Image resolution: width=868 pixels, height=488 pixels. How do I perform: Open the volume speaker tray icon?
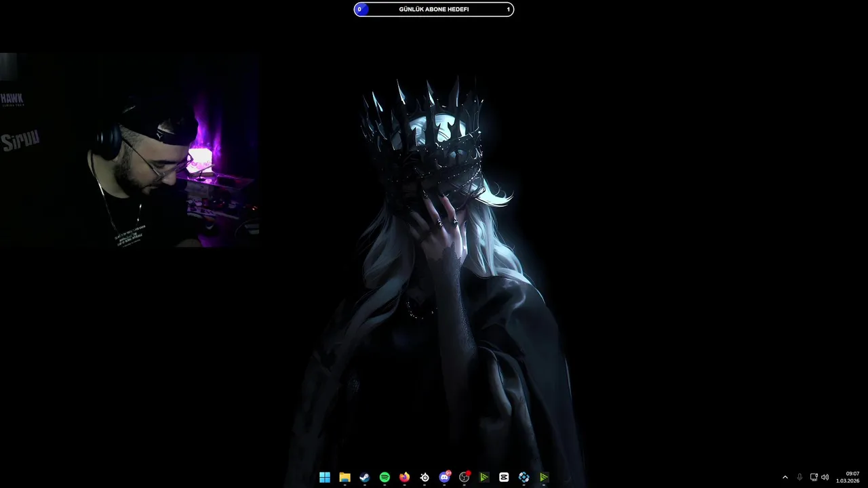tap(825, 477)
